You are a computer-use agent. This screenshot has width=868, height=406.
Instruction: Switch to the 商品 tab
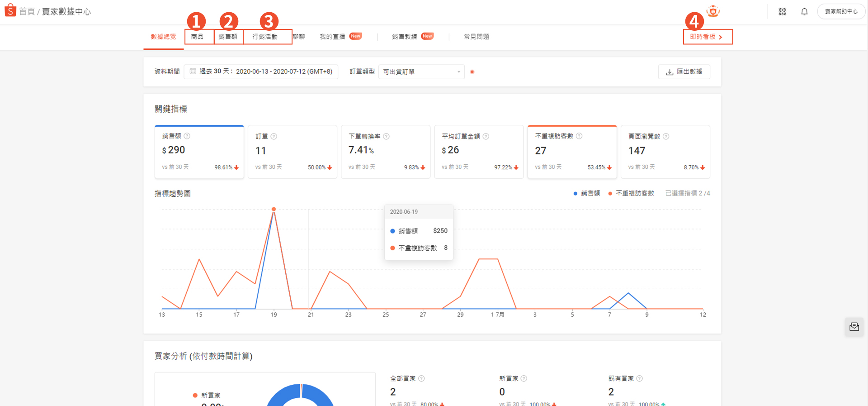197,37
